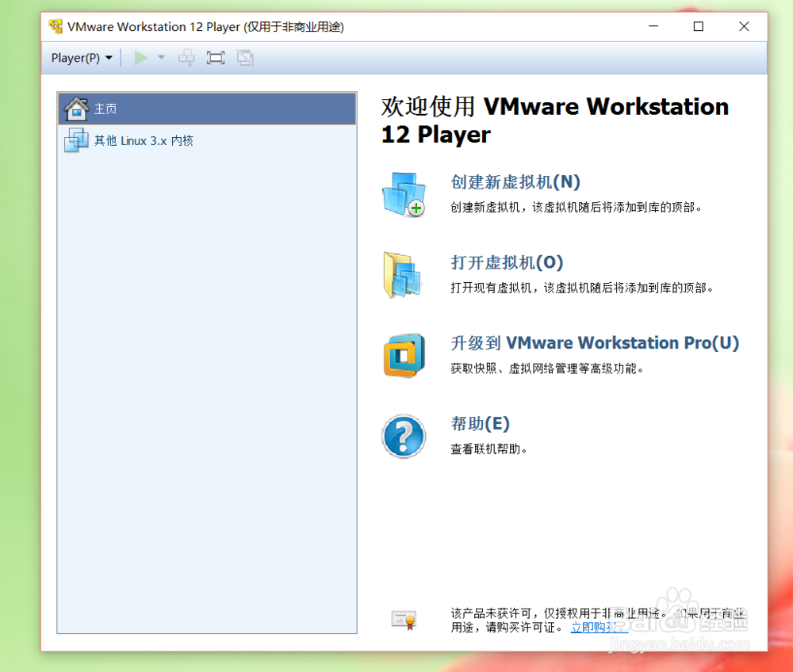793x672 pixels.
Task: Click the Send Ctrl+Alt+Del toolbar icon
Action: 186,58
